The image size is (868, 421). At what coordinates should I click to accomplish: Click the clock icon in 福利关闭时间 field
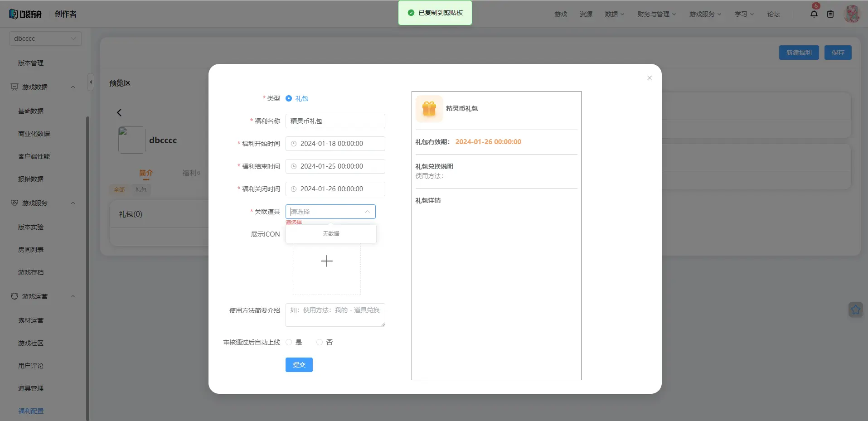[x=294, y=189]
